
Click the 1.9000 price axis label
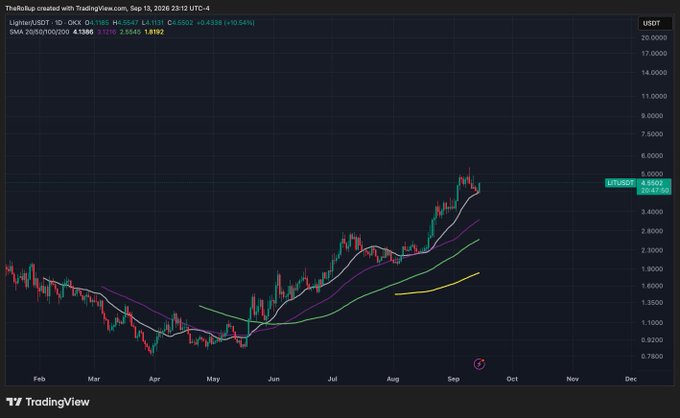(652, 269)
